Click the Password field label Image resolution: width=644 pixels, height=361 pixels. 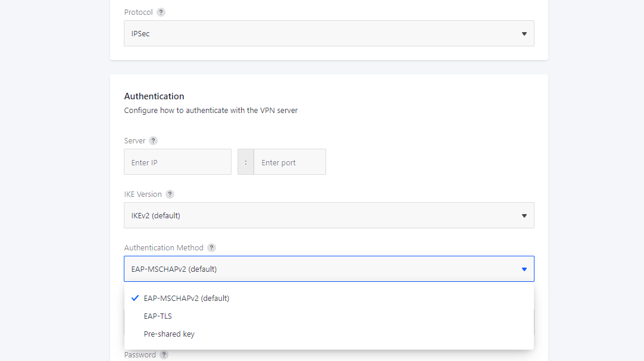pyautogui.click(x=140, y=355)
